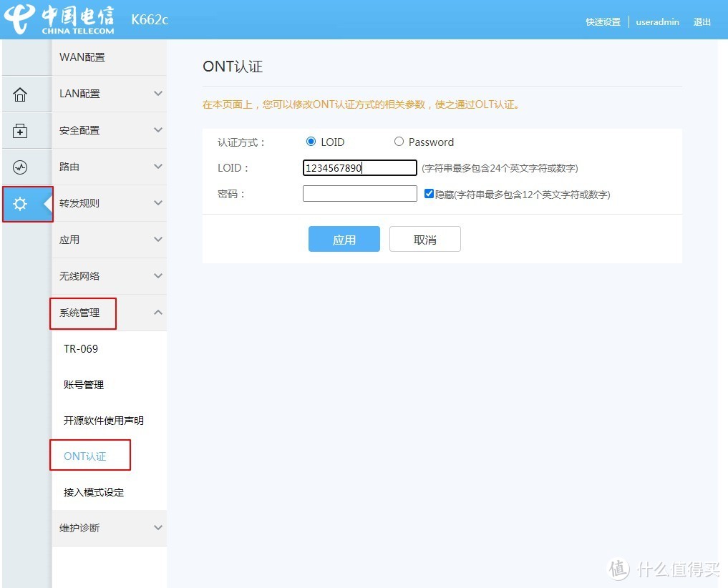Click the China Telecom logo
728x588 pixels.
[x=60, y=19]
